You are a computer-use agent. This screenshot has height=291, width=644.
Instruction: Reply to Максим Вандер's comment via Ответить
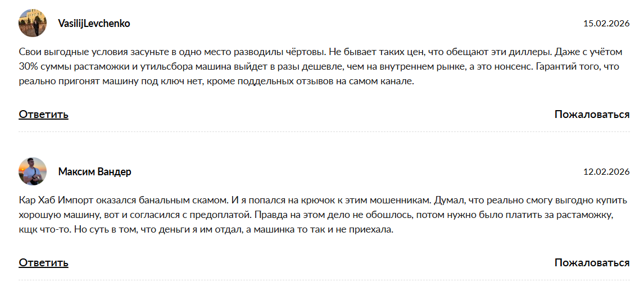[x=43, y=263]
